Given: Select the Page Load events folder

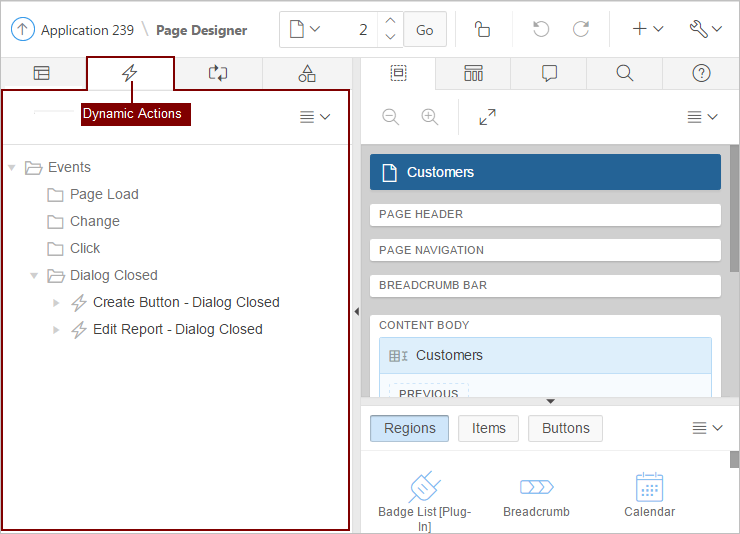Looking at the screenshot, I should click(x=104, y=195).
